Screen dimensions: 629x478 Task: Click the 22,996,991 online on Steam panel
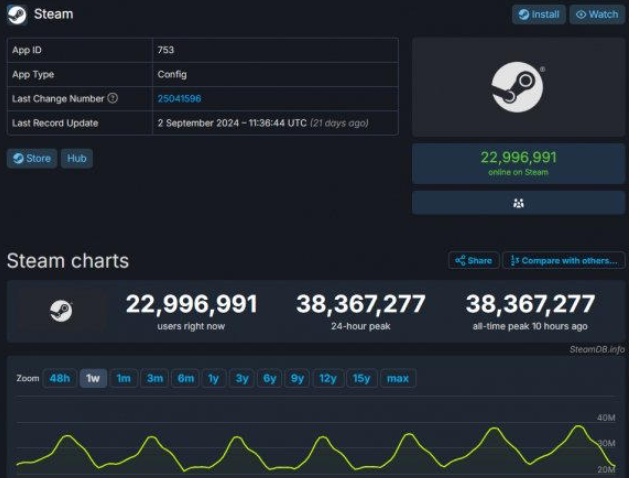518,164
